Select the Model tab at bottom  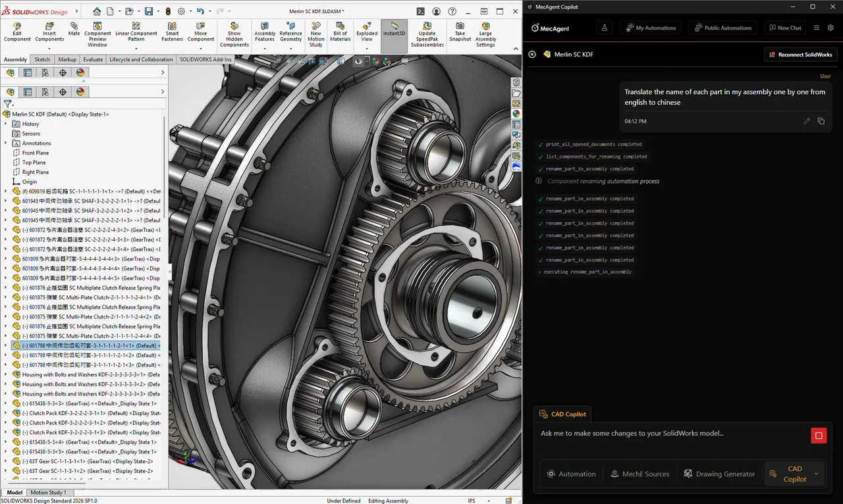pyautogui.click(x=14, y=492)
